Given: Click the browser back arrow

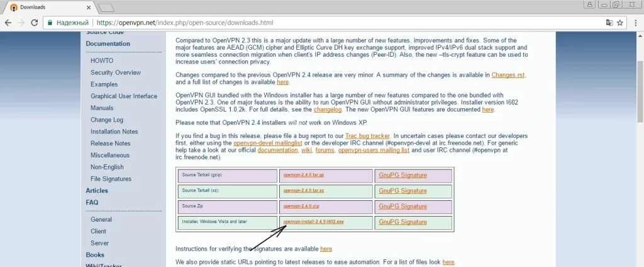Looking at the screenshot, I should pos(9,23).
